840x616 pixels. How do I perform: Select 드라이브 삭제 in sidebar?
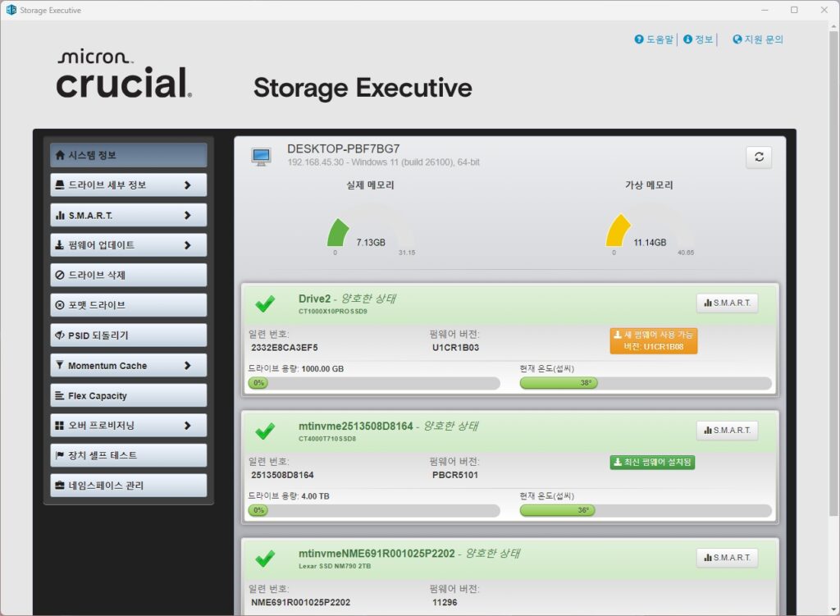tap(129, 276)
